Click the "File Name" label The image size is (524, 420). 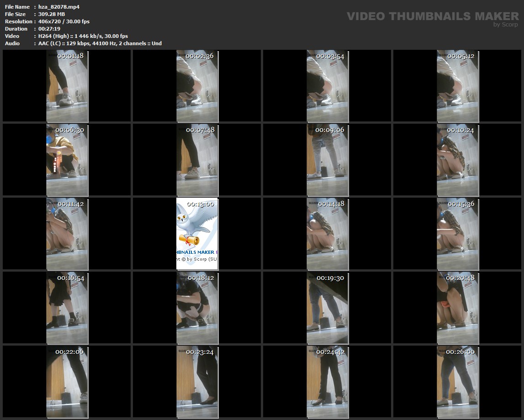click(17, 7)
